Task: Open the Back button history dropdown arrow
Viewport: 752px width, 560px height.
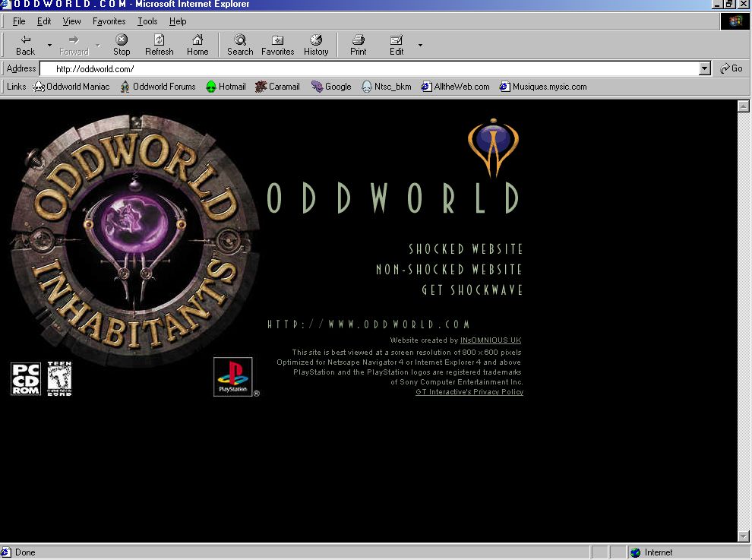Action: 50,46
